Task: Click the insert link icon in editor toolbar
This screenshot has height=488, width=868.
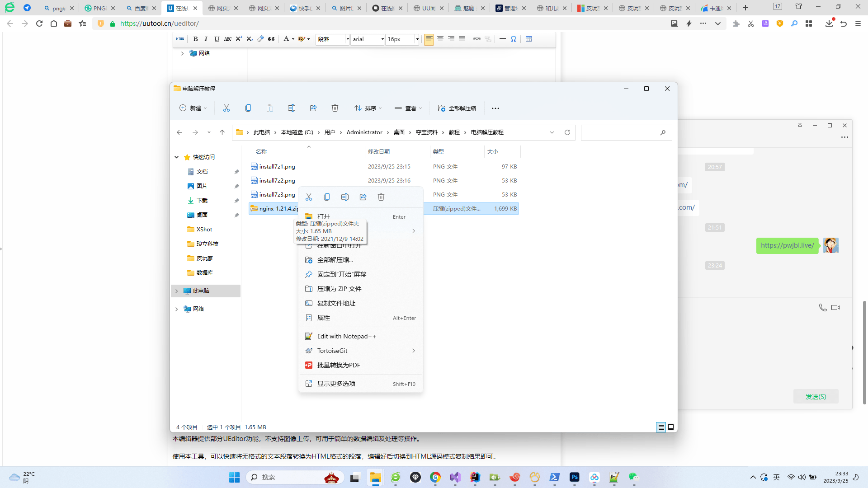Action: click(477, 39)
